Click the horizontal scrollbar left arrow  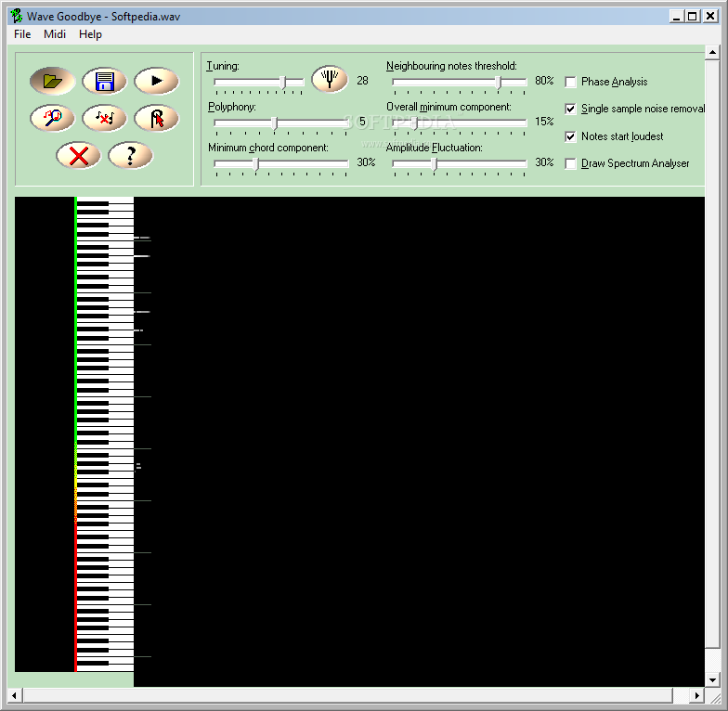coord(15,695)
